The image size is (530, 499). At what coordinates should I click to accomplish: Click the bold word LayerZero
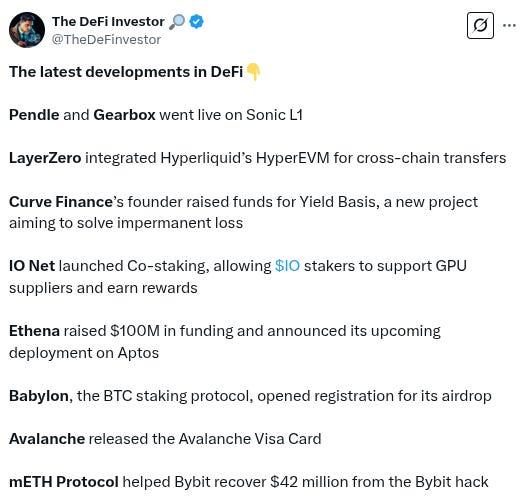(x=45, y=158)
